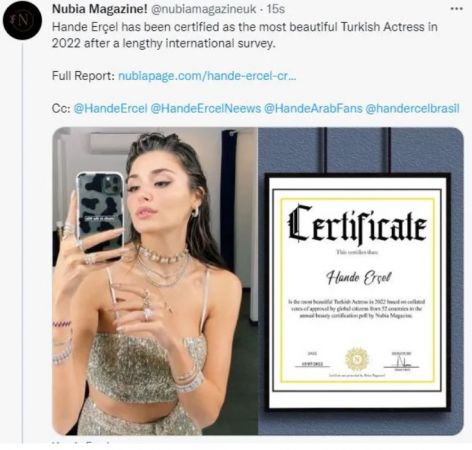Screen dimensions: 472x450
Task: Click the Hande Erçel script name on certificate
Action: click(x=358, y=277)
